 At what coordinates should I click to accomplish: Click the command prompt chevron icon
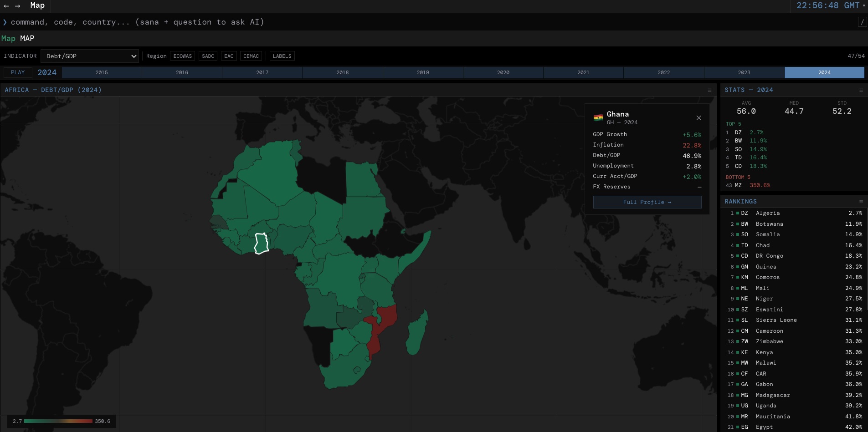5,22
